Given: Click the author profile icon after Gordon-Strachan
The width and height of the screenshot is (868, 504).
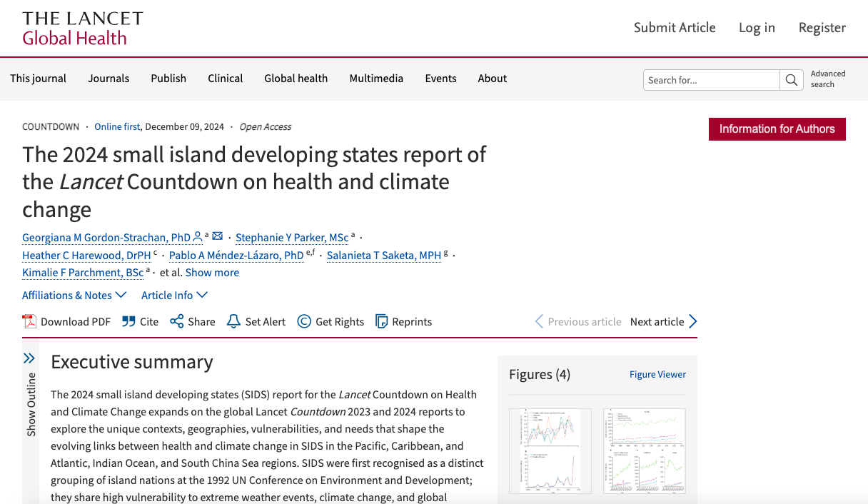Looking at the screenshot, I should [198, 236].
